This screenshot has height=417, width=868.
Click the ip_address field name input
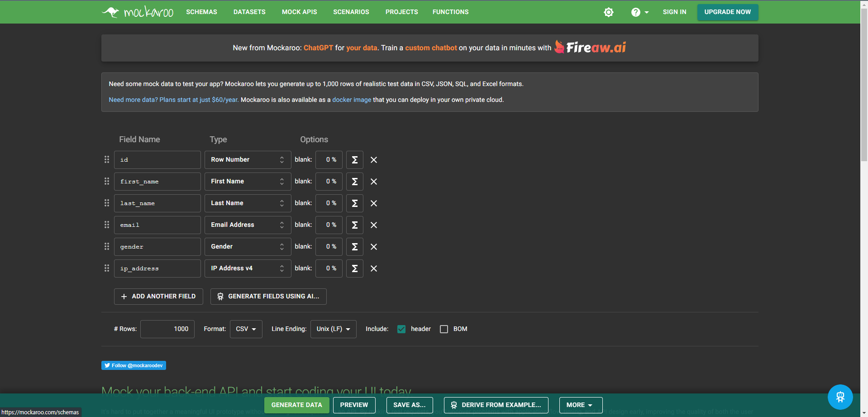(x=157, y=268)
